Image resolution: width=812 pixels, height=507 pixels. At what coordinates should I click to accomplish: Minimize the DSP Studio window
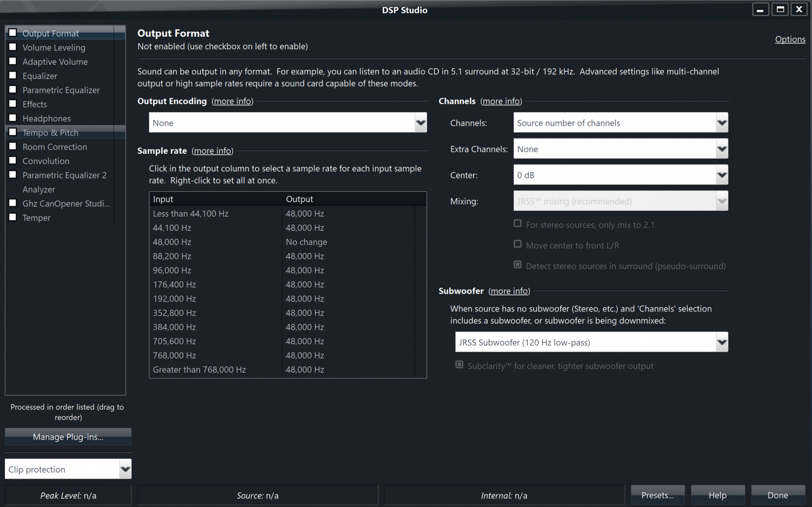(x=761, y=9)
